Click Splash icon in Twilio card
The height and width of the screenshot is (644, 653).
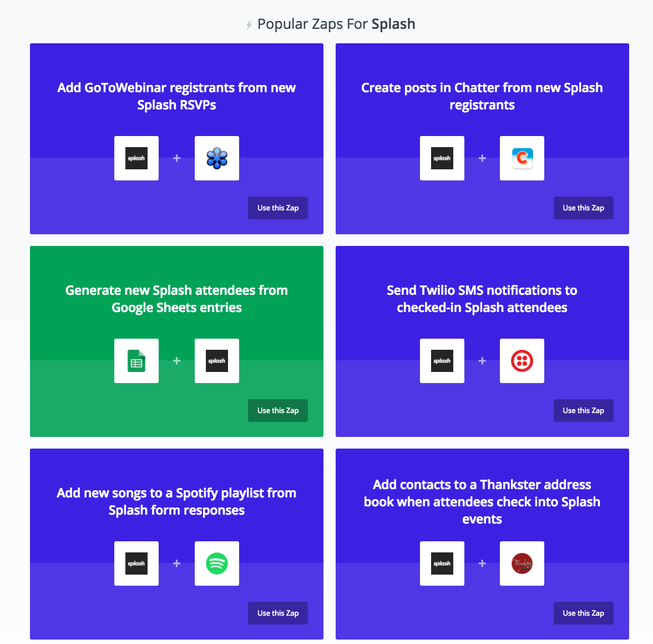point(442,361)
